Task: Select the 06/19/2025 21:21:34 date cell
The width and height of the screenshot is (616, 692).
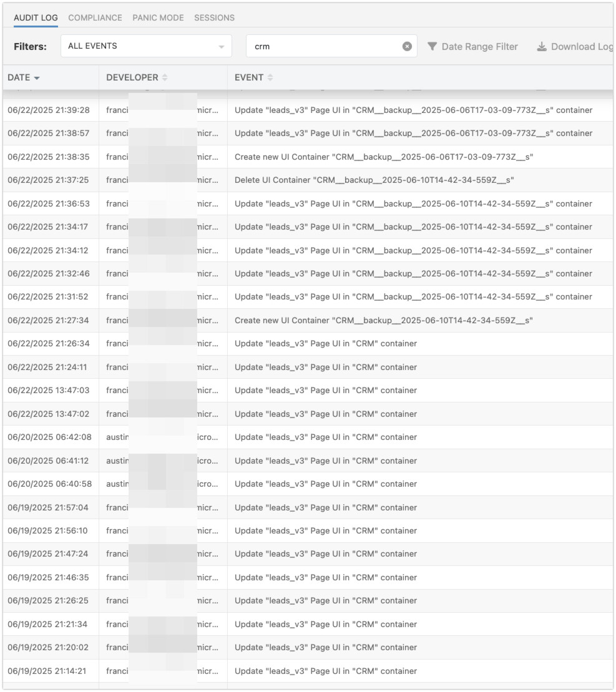Action: pos(47,625)
